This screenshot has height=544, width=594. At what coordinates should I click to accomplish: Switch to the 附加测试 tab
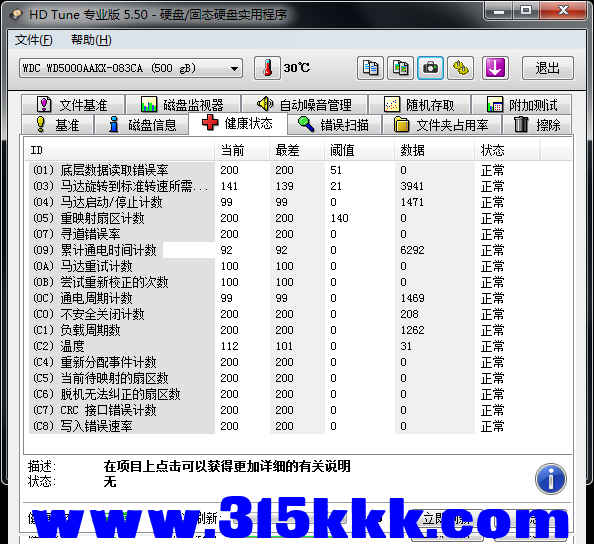click(522, 105)
